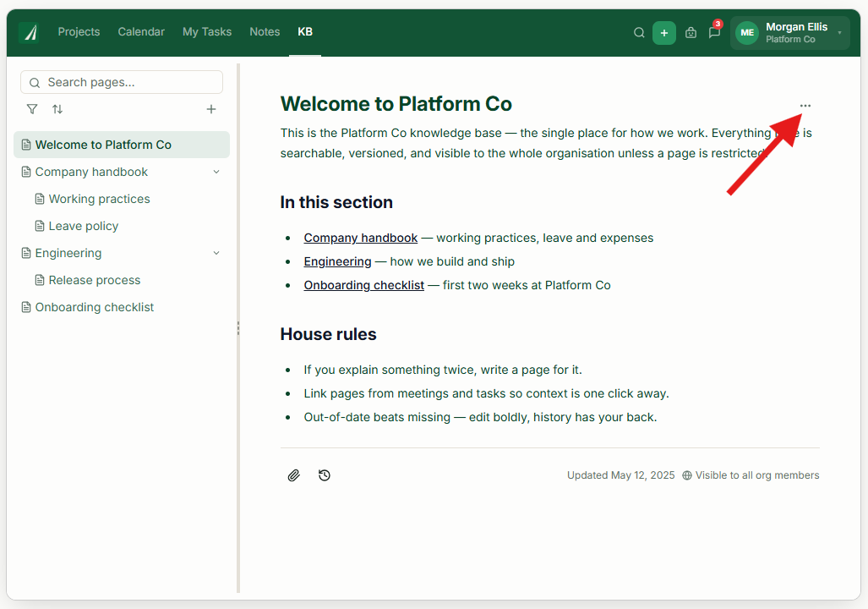Open the Morgan Ellis account dropdown arrow
The width and height of the screenshot is (868, 609).
pos(839,33)
